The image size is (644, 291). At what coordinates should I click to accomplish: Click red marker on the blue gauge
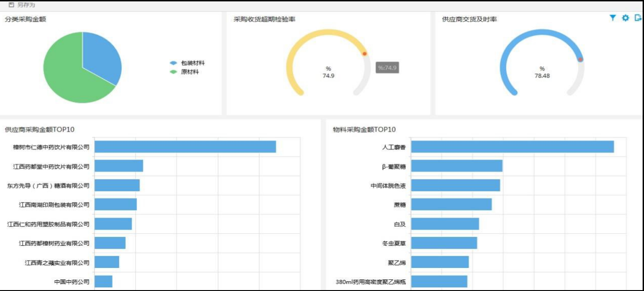click(580, 59)
